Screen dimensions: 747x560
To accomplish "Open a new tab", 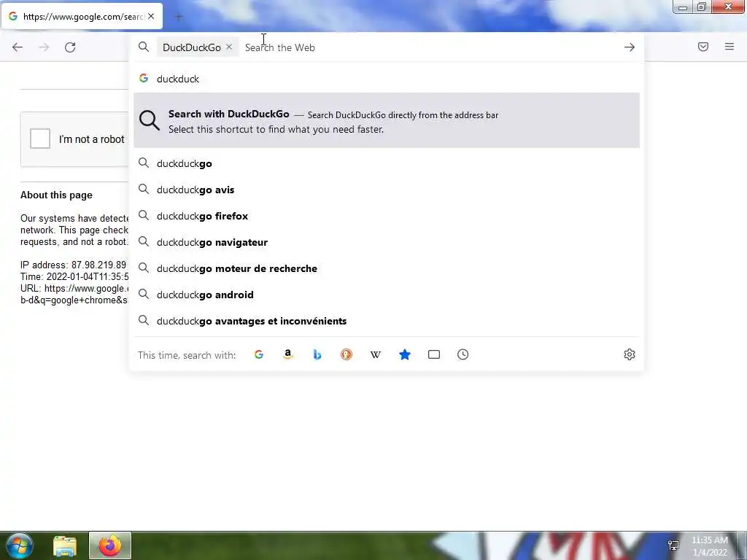I will pos(179,17).
